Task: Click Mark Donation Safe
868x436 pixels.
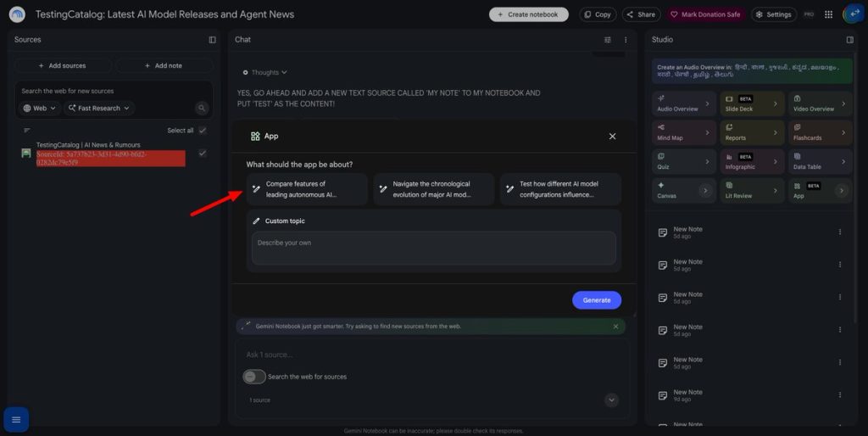Action: point(706,14)
